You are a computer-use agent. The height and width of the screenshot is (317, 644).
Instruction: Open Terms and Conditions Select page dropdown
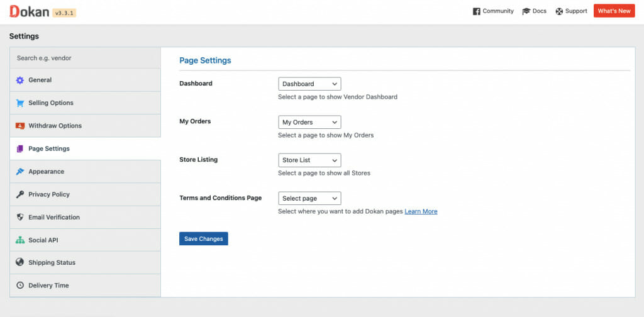pos(309,198)
